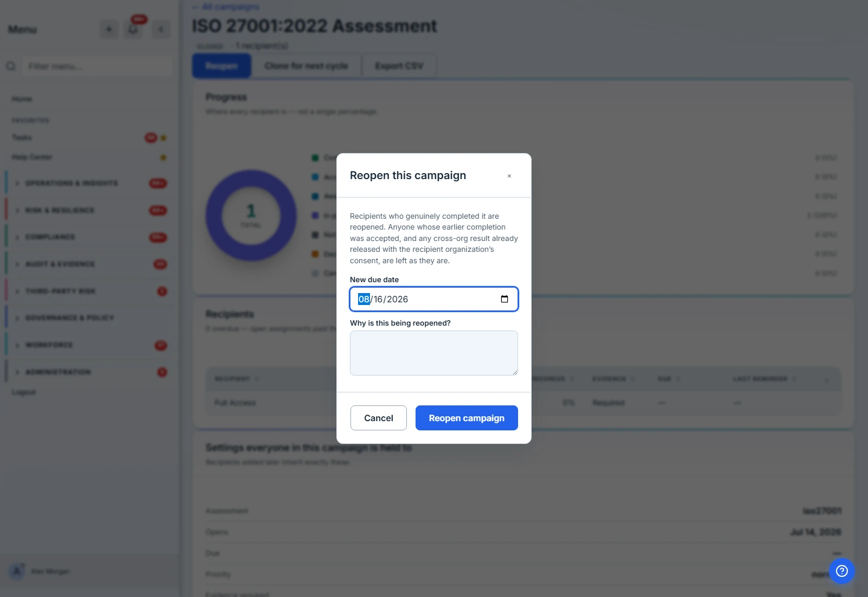
Task: Select the day segment 16 in due date
Action: (x=378, y=299)
